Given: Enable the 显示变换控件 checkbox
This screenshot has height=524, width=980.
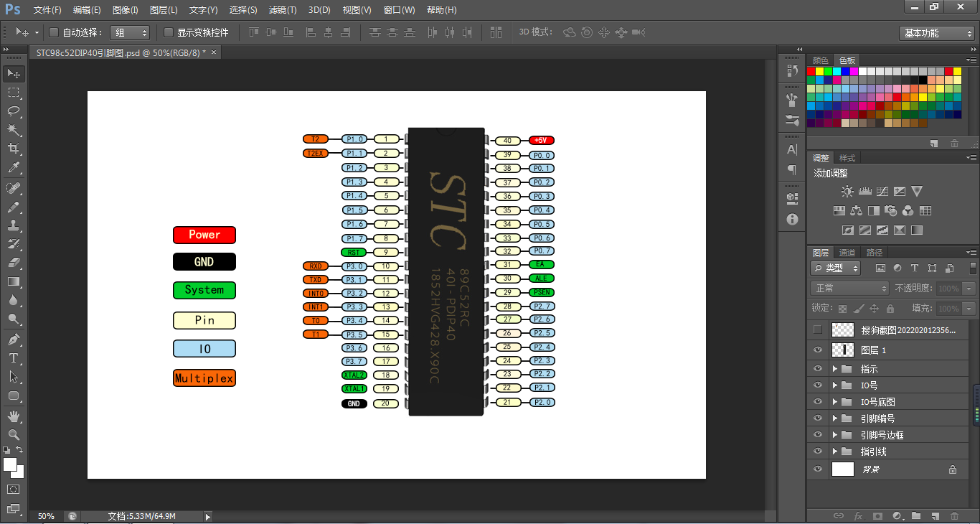Looking at the screenshot, I should pyautogui.click(x=169, y=32).
